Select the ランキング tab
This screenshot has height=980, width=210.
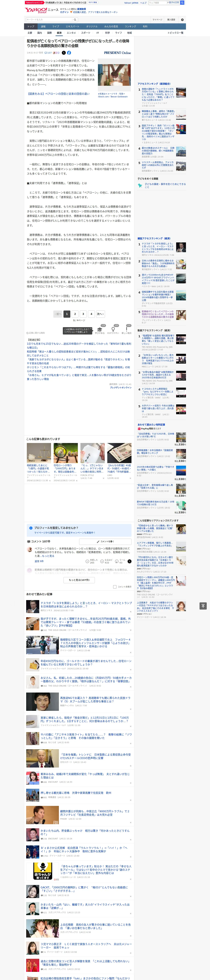(x=130, y=27)
